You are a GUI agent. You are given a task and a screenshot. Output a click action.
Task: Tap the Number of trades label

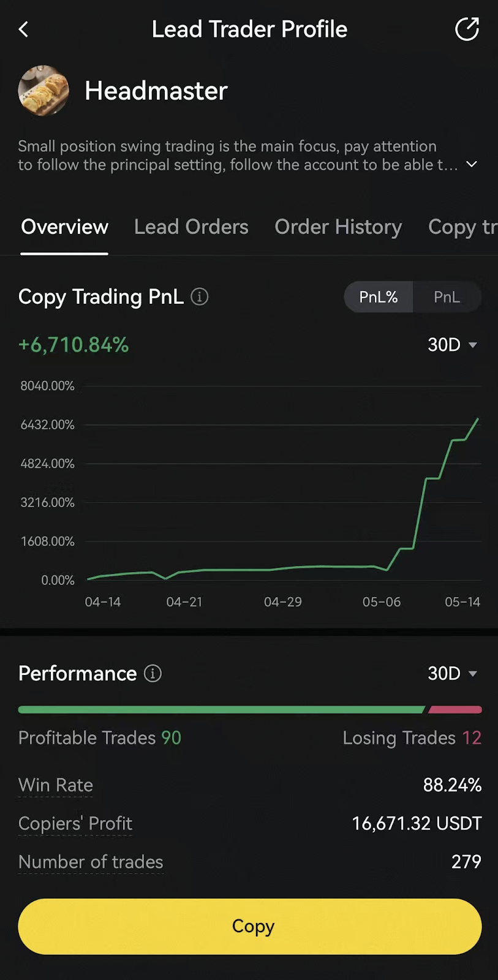point(91,862)
